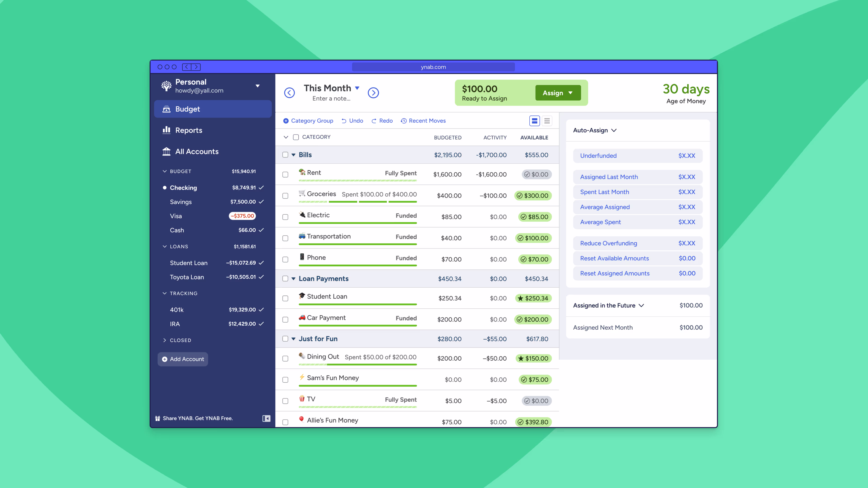This screenshot has height=488, width=868.
Task: Click the Dining Out burrito emoji
Action: click(x=302, y=356)
